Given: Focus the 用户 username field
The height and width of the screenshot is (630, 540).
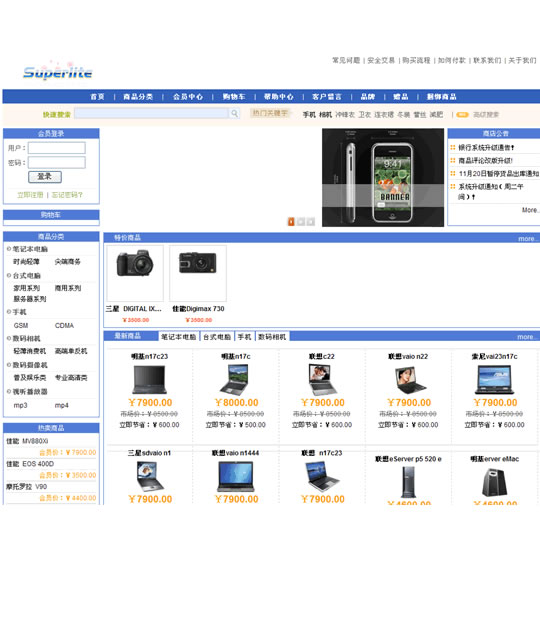Looking at the screenshot, I should pyautogui.click(x=57, y=148).
